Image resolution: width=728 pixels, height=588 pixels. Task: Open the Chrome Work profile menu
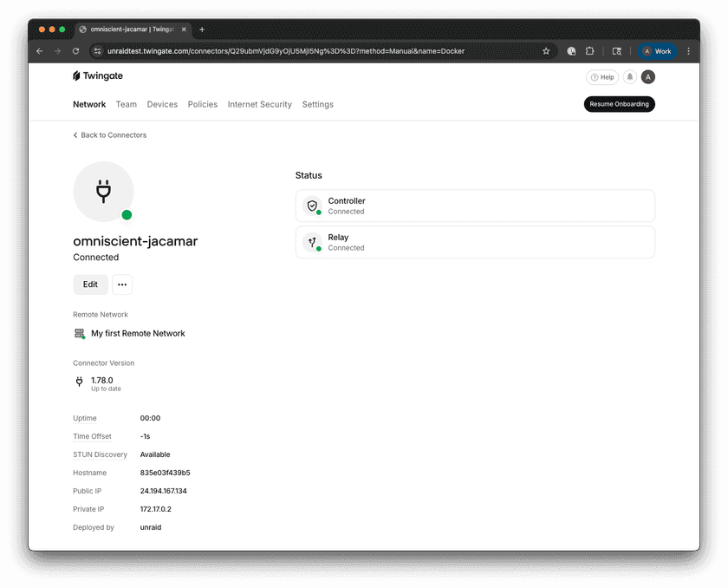point(657,51)
